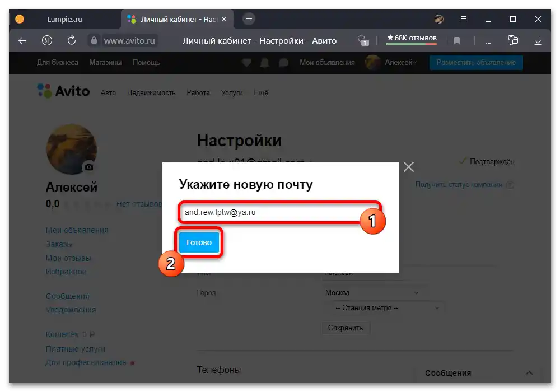This screenshot has height=392, width=560.
Task: Click the new email input field
Action: 279,212
